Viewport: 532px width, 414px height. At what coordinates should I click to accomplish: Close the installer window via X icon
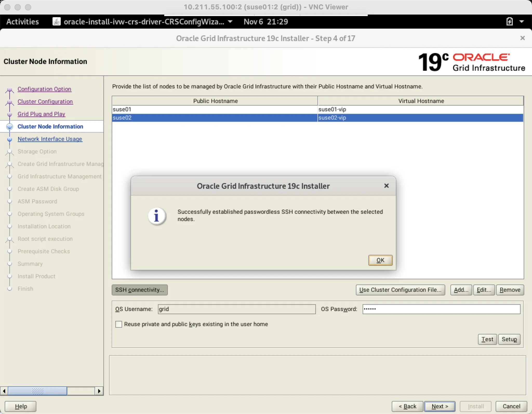(x=523, y=38)
